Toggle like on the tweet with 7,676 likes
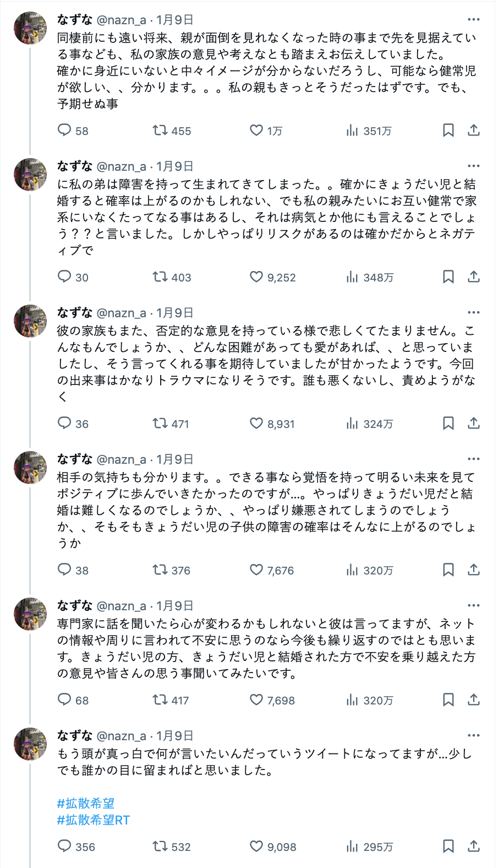Image resolution: width=504 pixels, height=868 pixels. 256,571
